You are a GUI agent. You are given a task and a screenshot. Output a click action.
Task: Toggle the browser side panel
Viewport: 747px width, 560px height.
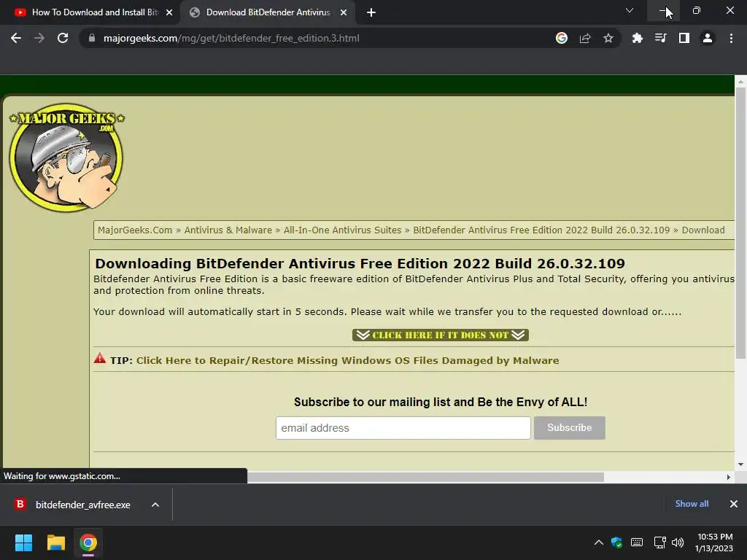tap(684, 38)
